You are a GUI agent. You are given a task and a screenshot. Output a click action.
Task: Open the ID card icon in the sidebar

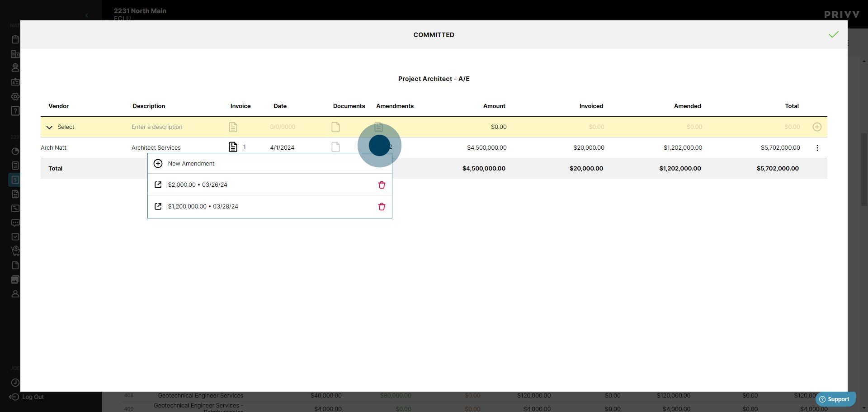tap(15, 82)
